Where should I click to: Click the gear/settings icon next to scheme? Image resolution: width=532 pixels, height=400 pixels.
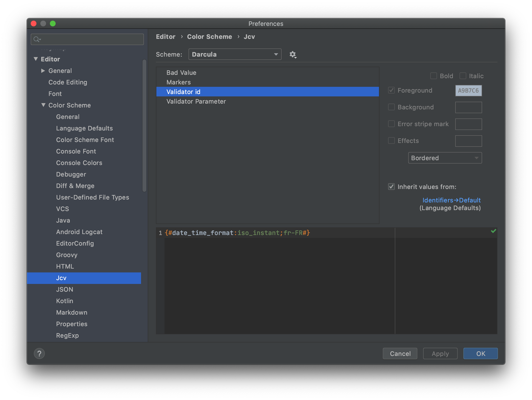point(293,54)
